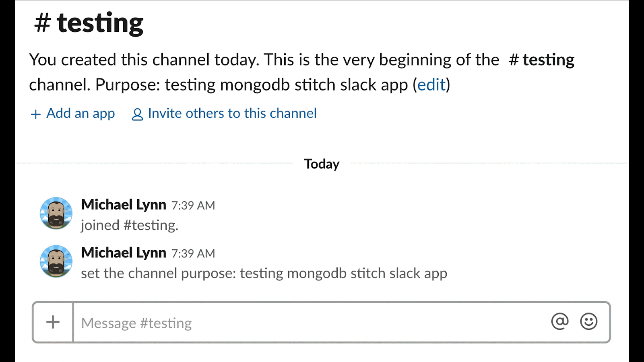Click the large # testing channel heading
644x362 pixels.
[89, 23]
